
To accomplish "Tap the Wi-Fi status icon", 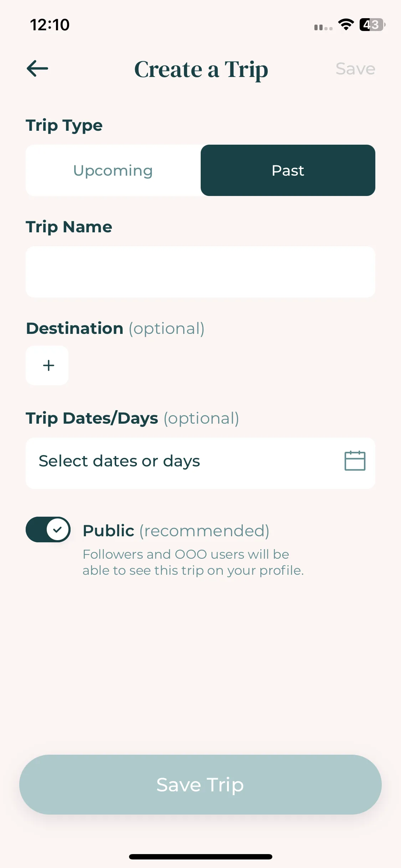I will point(346,25).
